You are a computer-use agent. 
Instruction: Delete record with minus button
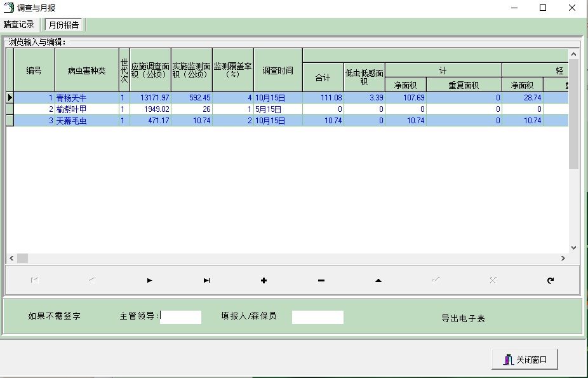(x=321, y=280)
